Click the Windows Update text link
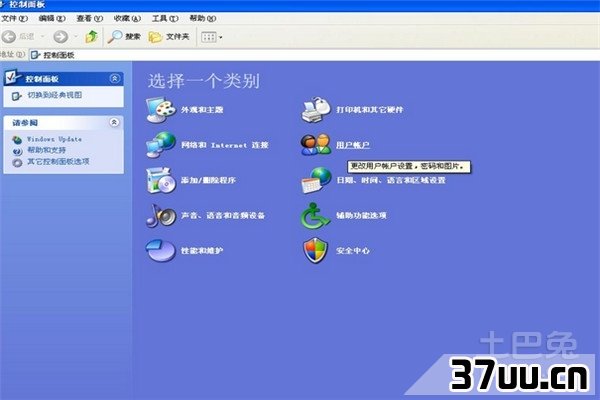This screenshot has width=600, height=400. coord(54,139)
